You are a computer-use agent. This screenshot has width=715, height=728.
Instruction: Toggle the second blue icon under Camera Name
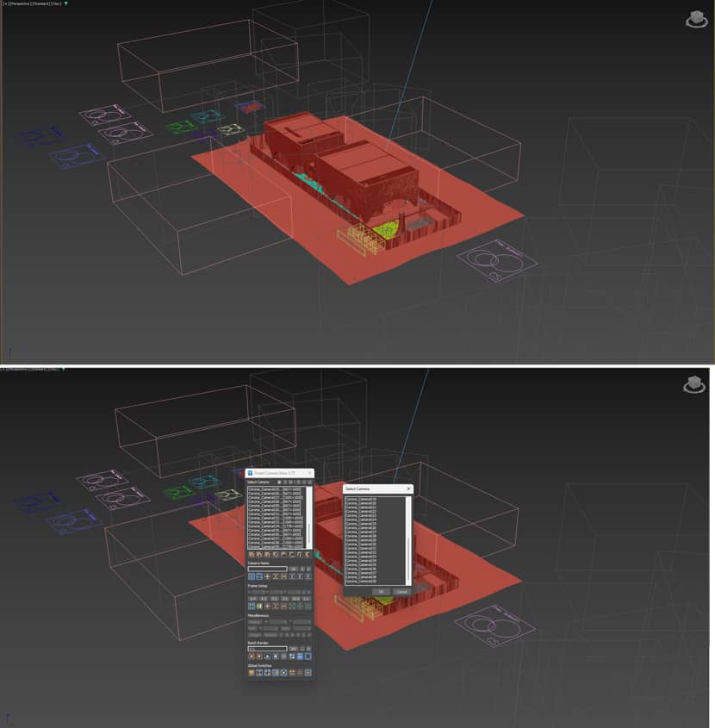click(259, 576)
